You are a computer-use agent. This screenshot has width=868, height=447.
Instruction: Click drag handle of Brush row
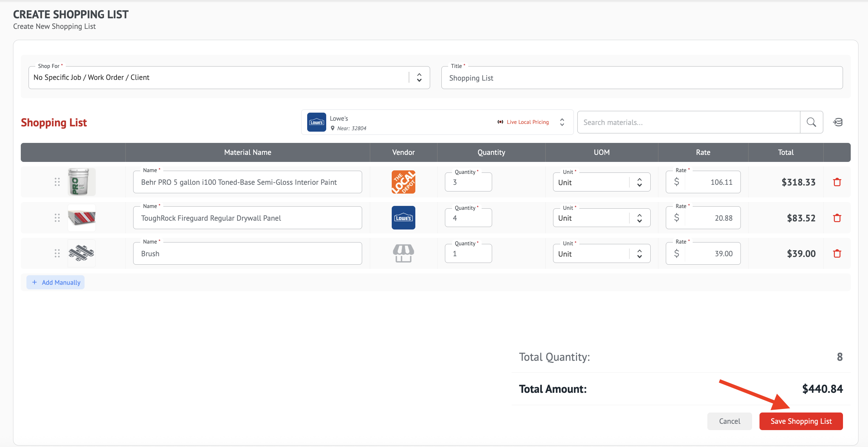tap(57, 253)
